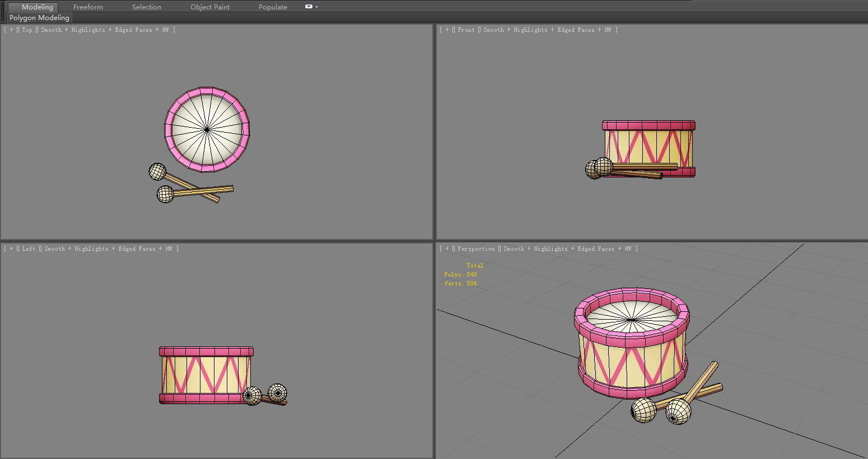Click the Top viewport name label
This screenshot has width=868, height=459.
pos(27,30)
